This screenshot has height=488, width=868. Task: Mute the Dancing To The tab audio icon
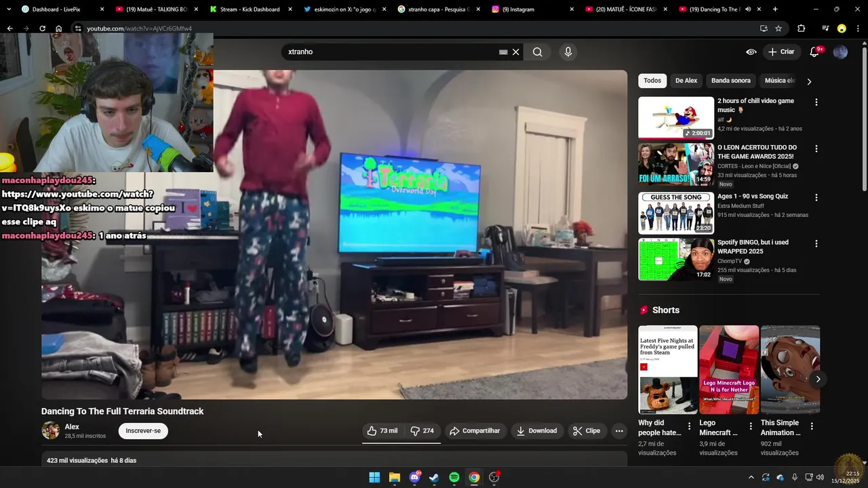748,9
